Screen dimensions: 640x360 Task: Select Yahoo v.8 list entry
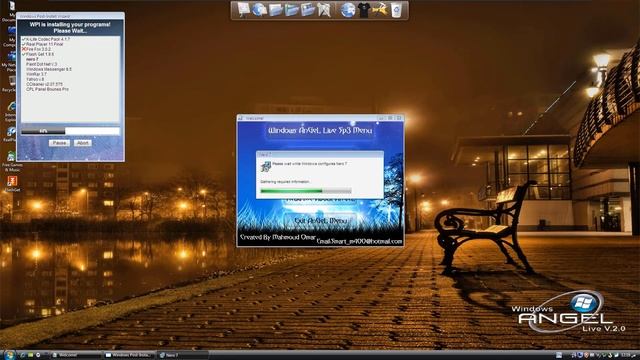(35, 79)
